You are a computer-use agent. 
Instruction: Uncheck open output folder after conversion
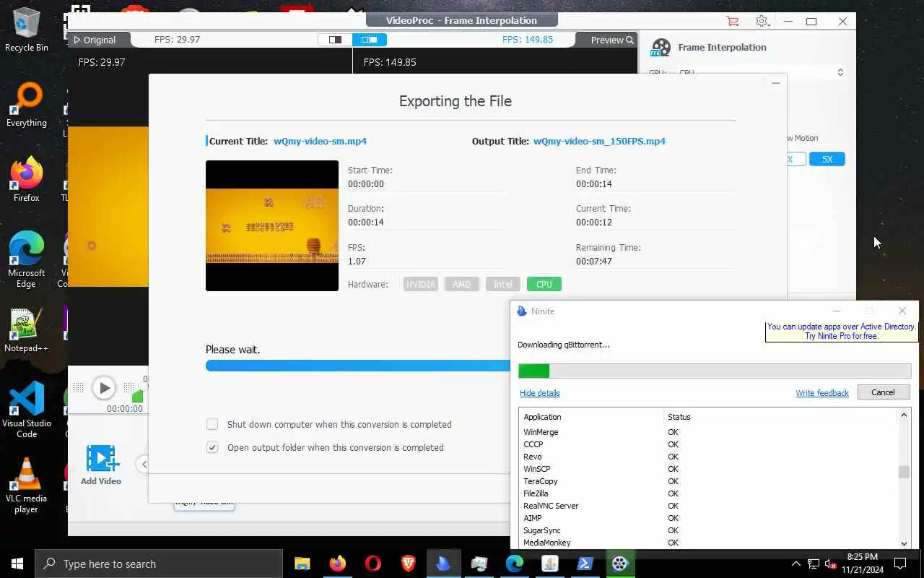click(x=212, y=447)
